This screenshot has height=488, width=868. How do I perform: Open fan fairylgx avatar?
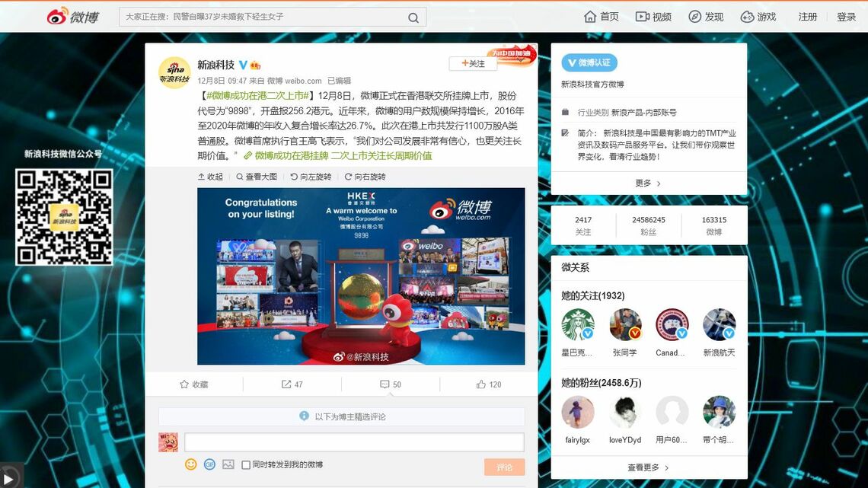pyautogui.click(x=577, y=412)
